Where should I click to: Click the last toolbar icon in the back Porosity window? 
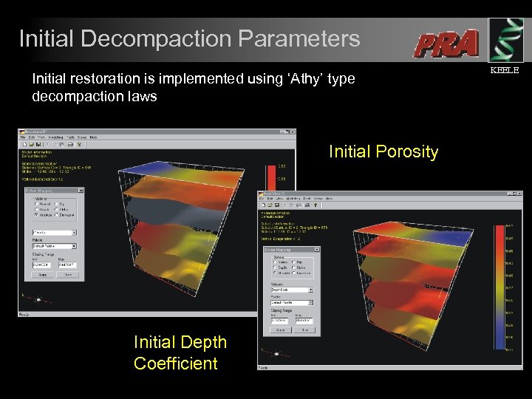(x=79, y=145)
